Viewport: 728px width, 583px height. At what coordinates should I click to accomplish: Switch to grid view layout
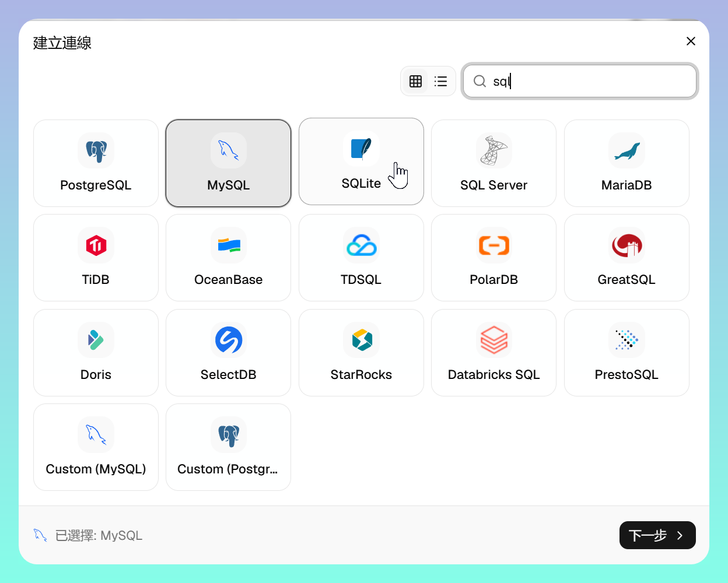click(415, 81)
